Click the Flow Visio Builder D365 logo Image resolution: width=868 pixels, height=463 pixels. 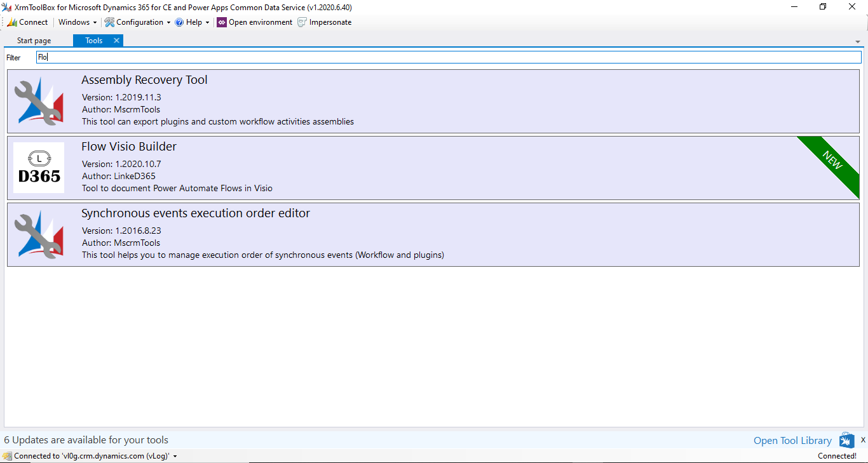(39, 168)
